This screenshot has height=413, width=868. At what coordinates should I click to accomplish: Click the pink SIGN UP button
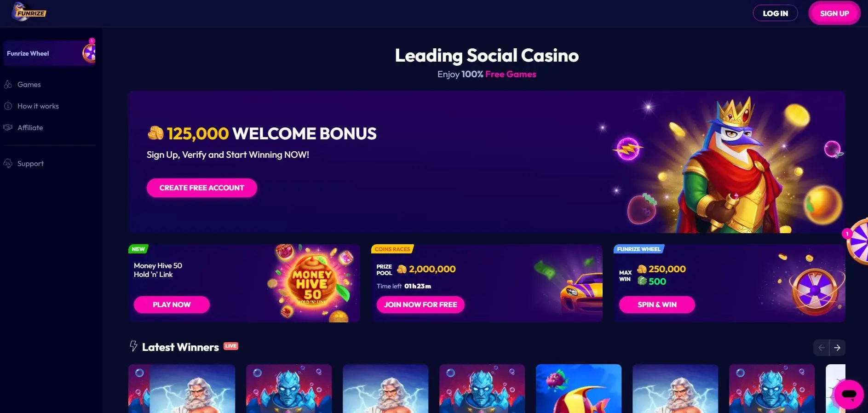pos(834,13)
